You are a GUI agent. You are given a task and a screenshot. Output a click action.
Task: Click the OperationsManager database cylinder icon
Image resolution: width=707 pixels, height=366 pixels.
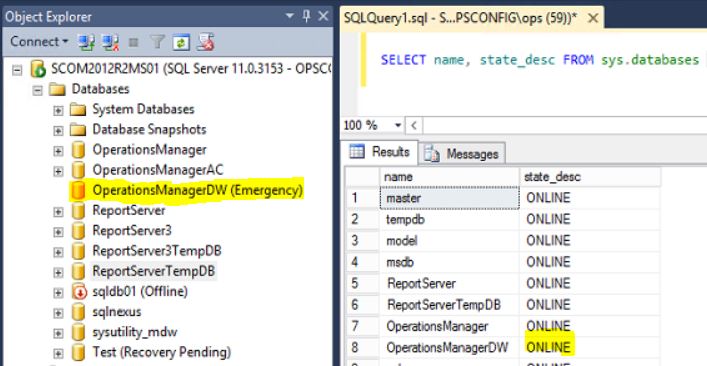[78, 150]
